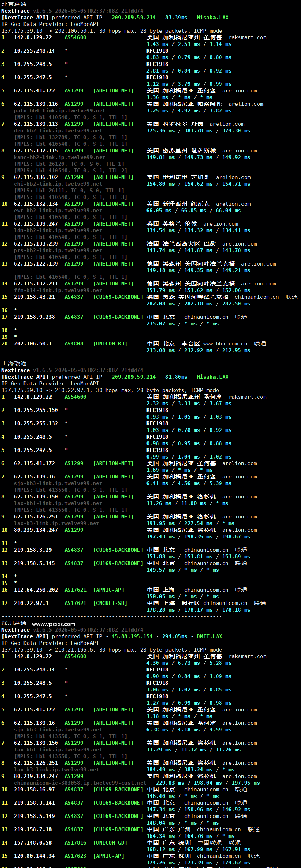Click hostname kanc-bb2-link.ip.twelve99.net

60,157
